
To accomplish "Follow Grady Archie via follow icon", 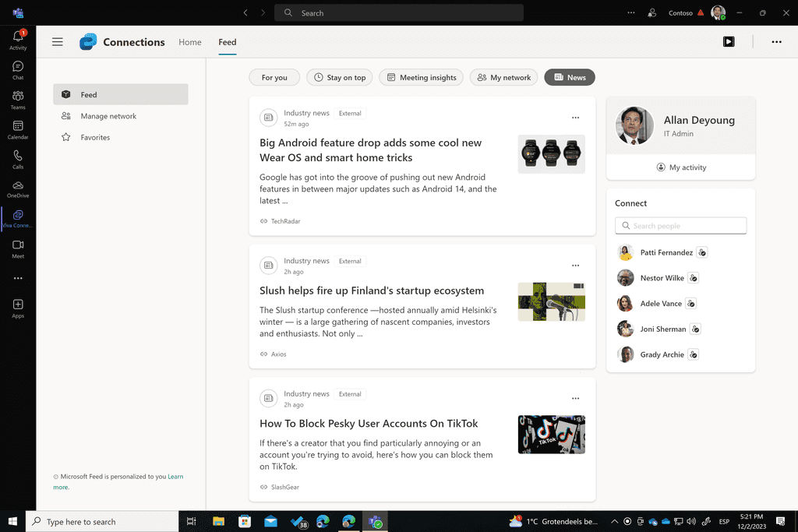I will [x=693, y=354].
